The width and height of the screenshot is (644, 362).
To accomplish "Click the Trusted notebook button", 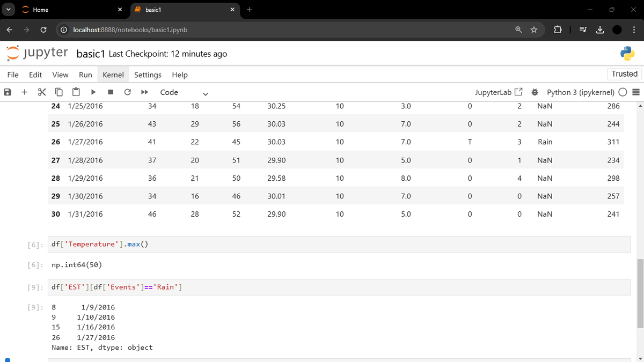I will [x=625, y=74].
